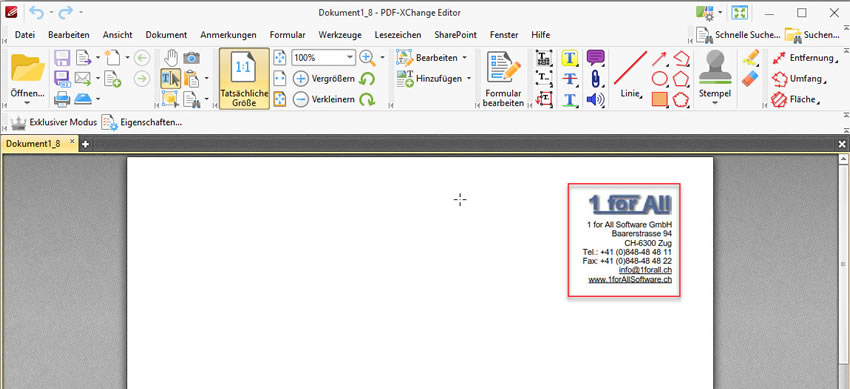Viewport: 850px width, 389px height.
Task: Activate the Select Text tool
Action: [x=171, y=79]
